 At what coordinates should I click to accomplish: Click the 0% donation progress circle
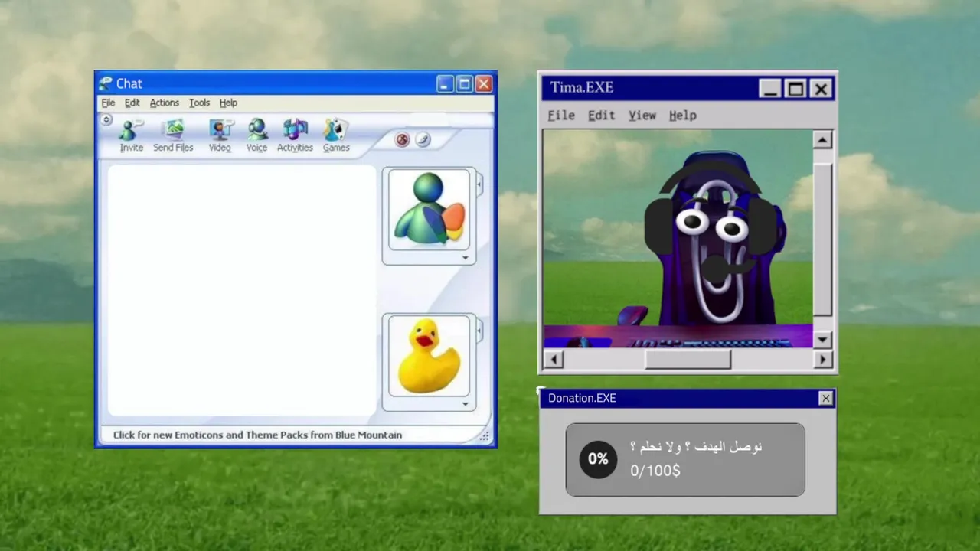(598, 459)
